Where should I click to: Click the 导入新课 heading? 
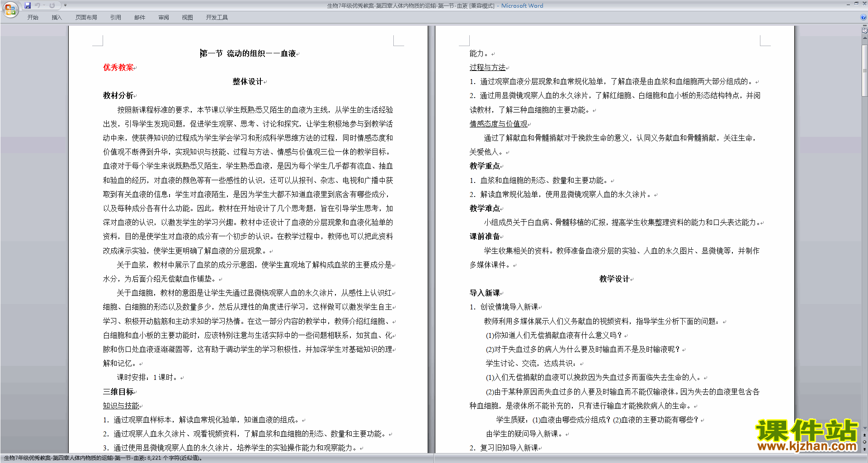485,293
